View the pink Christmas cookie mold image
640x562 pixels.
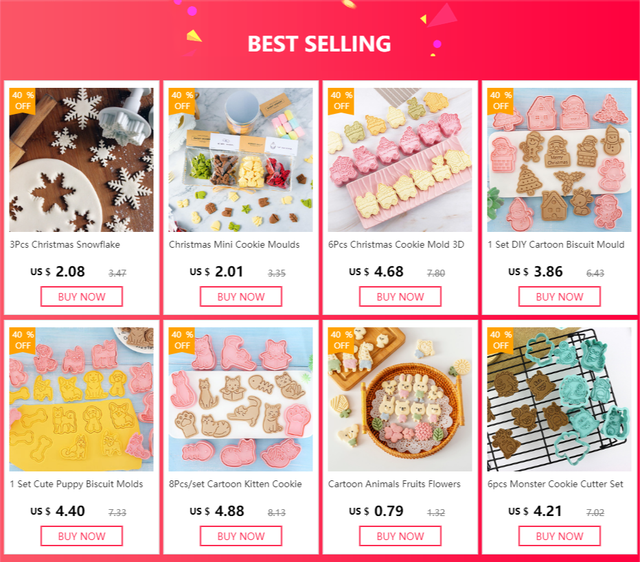(400, 160)
